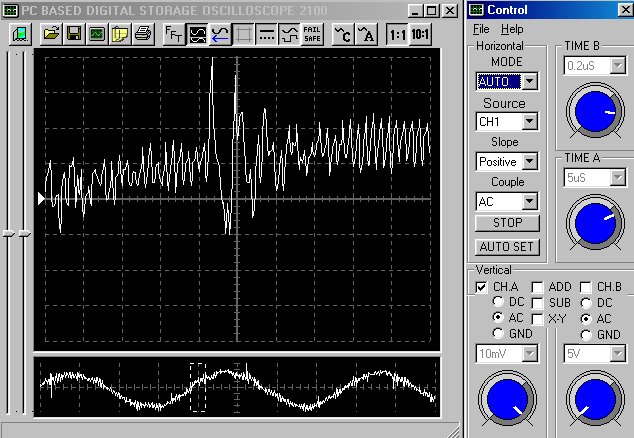Select DC coupling for channel A

[498, 302]
